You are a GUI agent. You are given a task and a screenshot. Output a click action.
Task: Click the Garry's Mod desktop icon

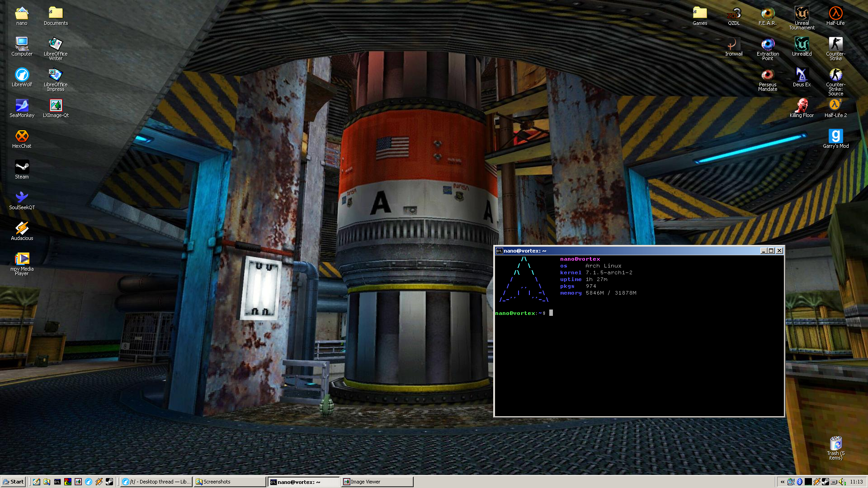[835, 139]
